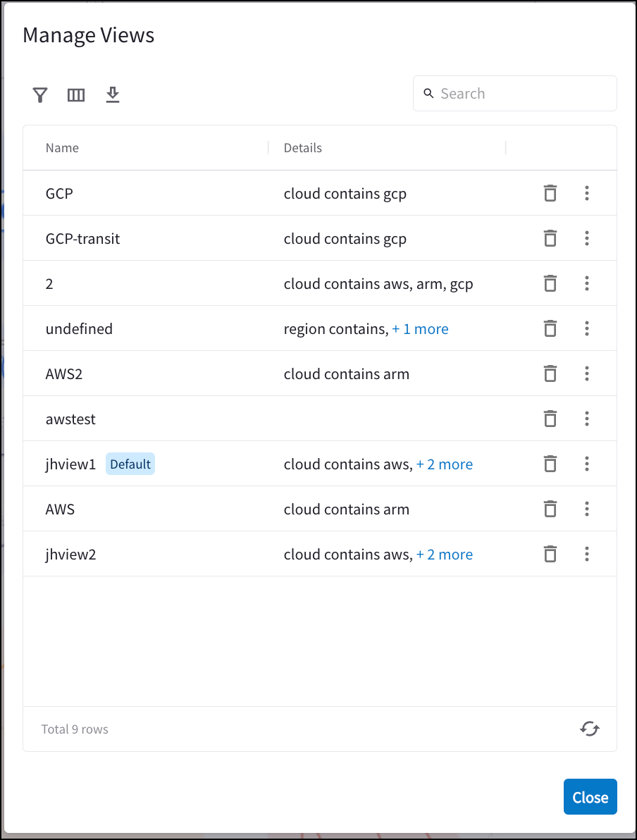Open more options for view named 2
The image size is (637, 840).
click(587, 283)
